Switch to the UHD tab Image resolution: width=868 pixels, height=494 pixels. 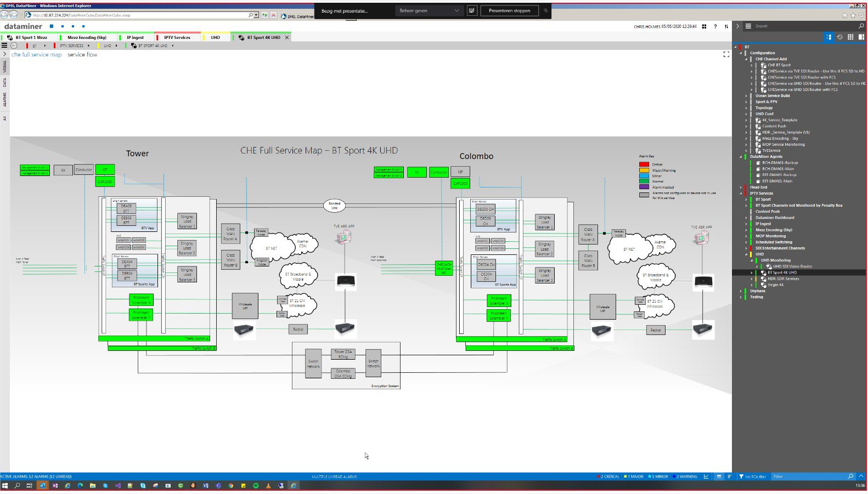click(215, 37)
